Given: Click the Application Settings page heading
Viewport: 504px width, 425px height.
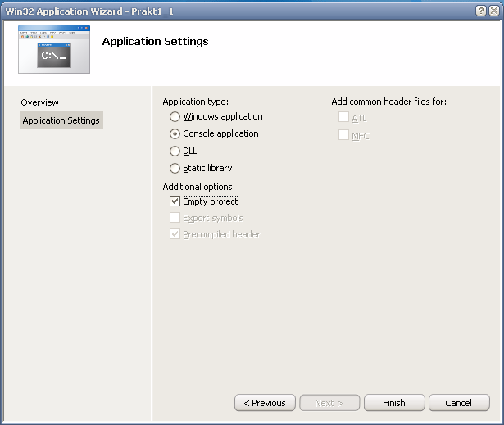Looking at the screenshot, I should pyautogui.click(x=155, y=42).
